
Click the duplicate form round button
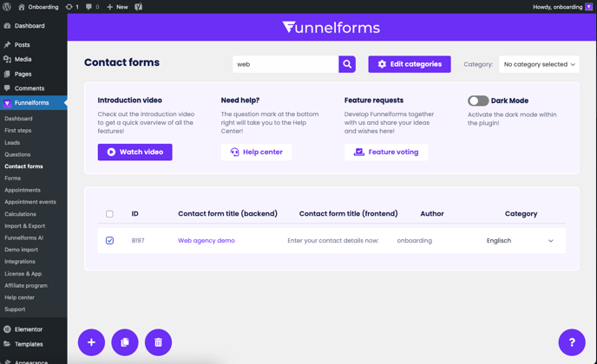(125, 342)
